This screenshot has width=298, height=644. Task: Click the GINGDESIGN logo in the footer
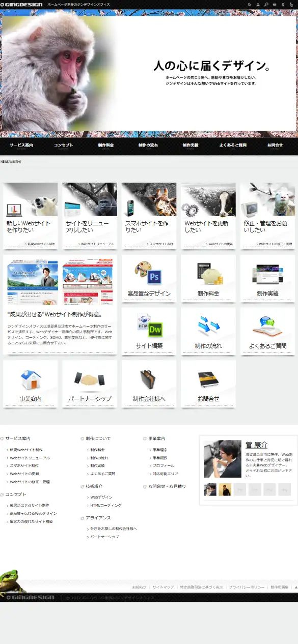click(30, 598)
